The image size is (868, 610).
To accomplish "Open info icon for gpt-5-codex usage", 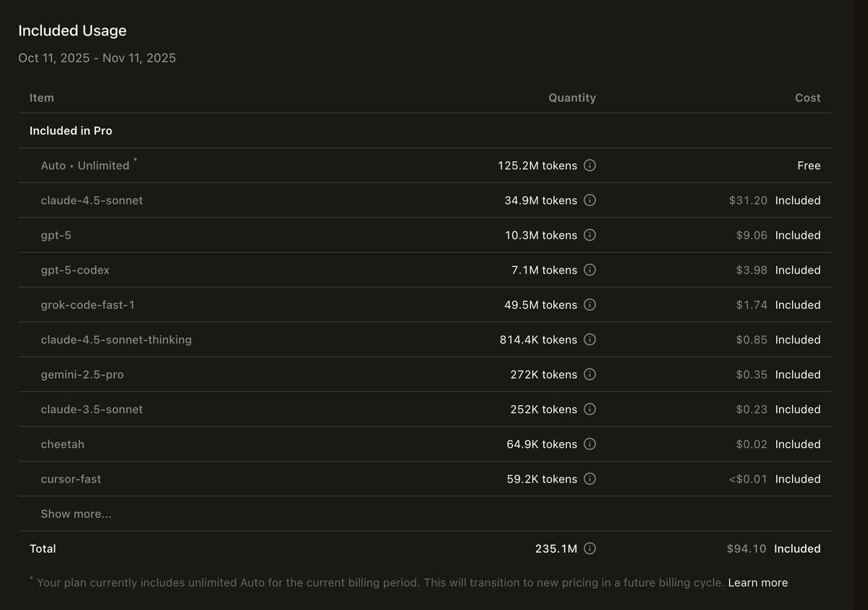I will (x=590, y=270).
